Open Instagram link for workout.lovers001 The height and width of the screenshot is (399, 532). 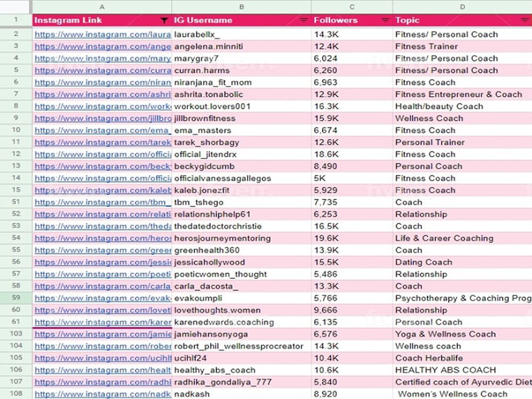tap(103, 106)
